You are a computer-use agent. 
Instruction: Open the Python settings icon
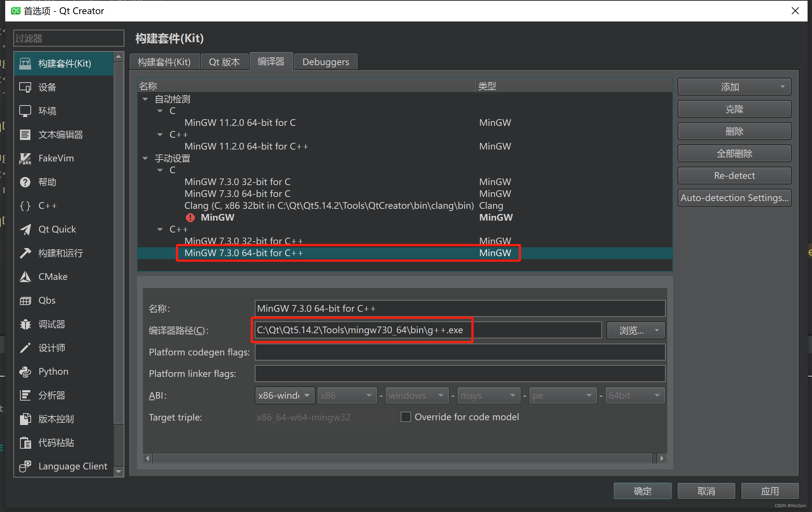pyautogui.click(x=25, y=372)
